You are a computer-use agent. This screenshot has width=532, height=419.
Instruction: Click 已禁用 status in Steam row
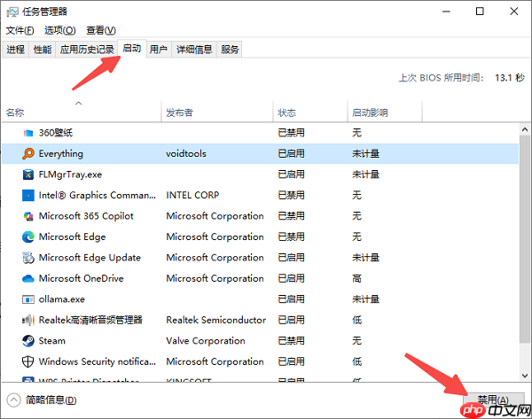(292, 341)
